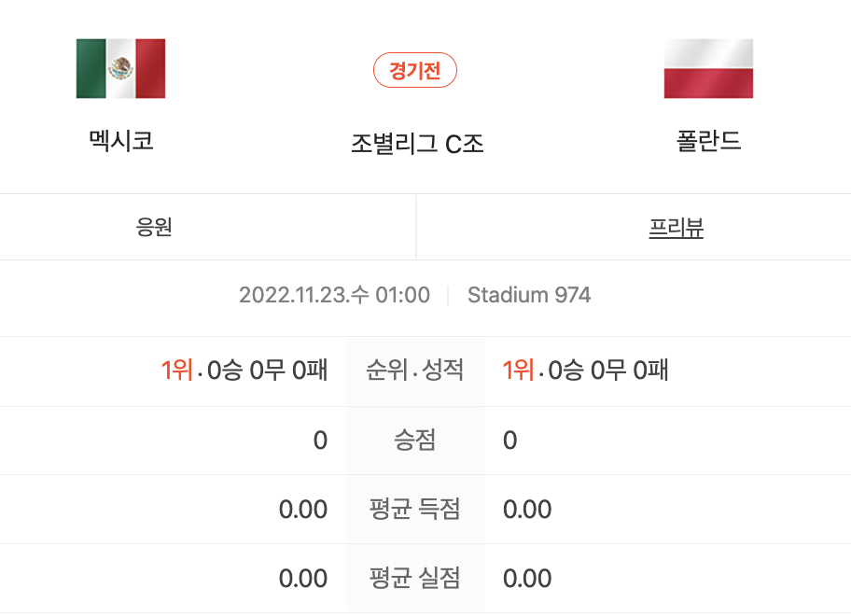The image size is (851, 616).
Task: Click the Poland flag icon
Action: tap(708, 68)
